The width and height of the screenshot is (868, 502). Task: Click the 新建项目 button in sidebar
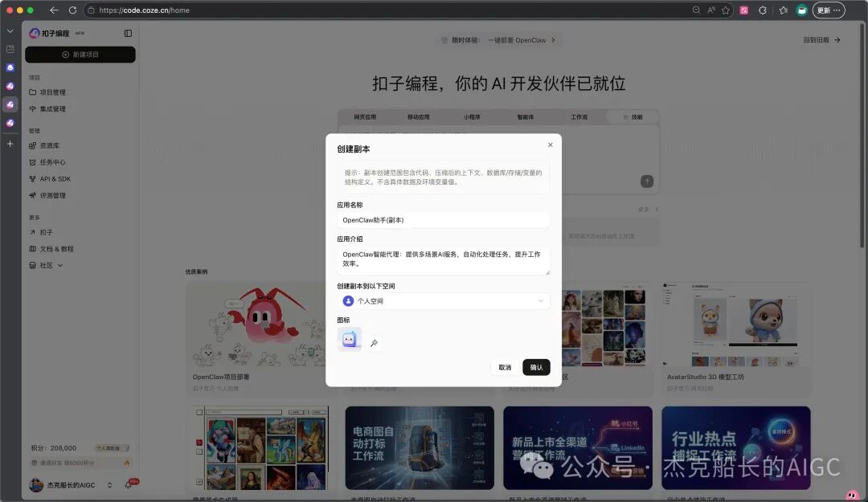click(x=80, y=55)
